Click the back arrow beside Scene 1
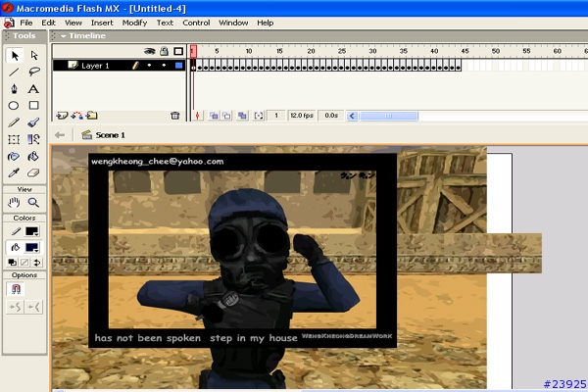588x392 pixels. click(60, 135)
